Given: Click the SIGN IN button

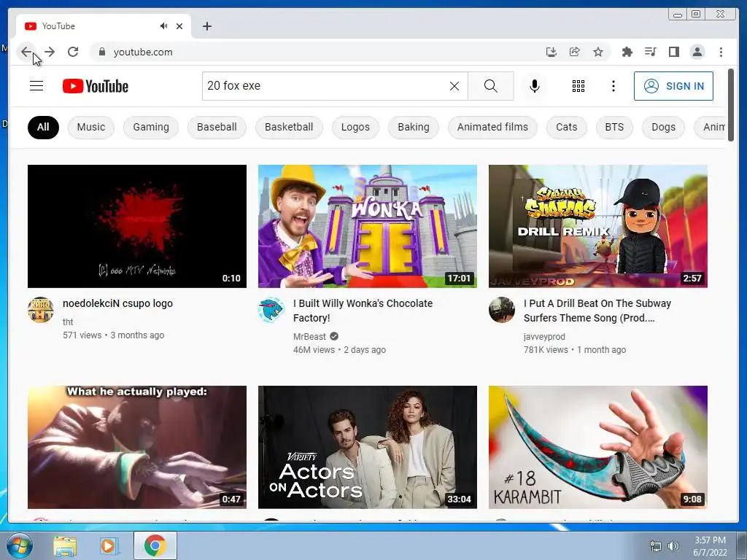Looking at the screenshot, I should [673, 86].
